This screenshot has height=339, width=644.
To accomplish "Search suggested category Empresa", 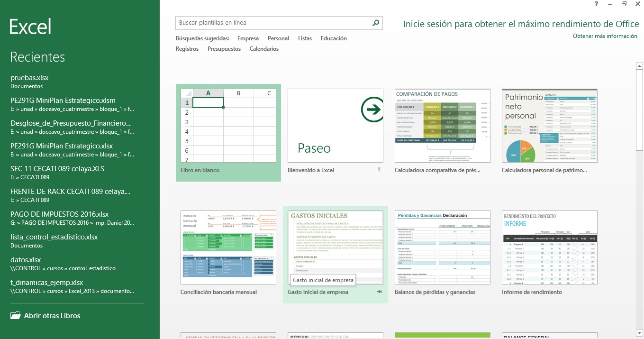I will tap(248, 38).
